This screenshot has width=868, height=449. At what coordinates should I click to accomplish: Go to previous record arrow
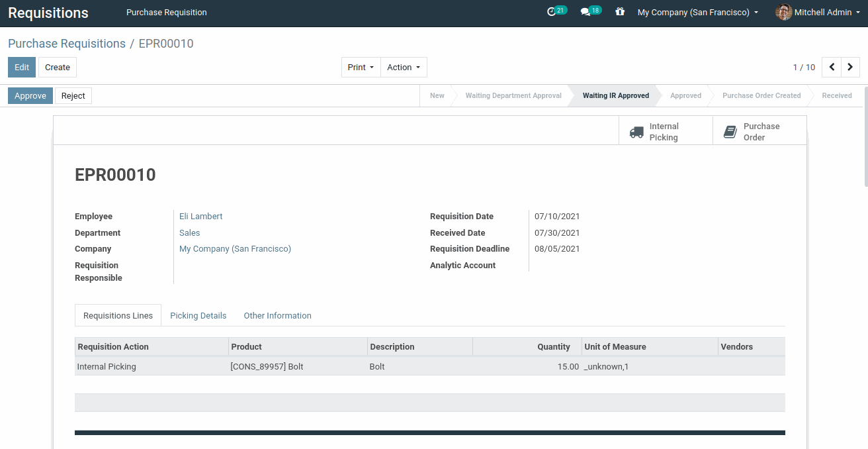coord(832,67)
